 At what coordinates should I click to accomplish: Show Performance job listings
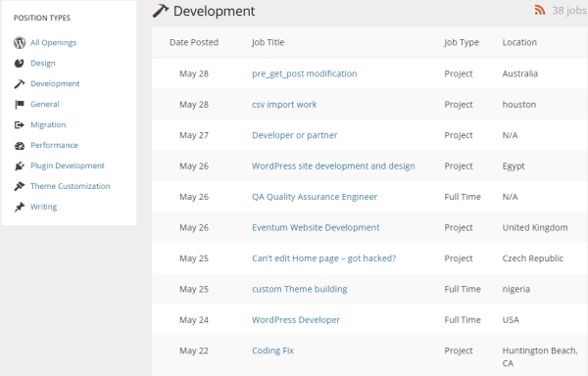(x=54, y=145)
